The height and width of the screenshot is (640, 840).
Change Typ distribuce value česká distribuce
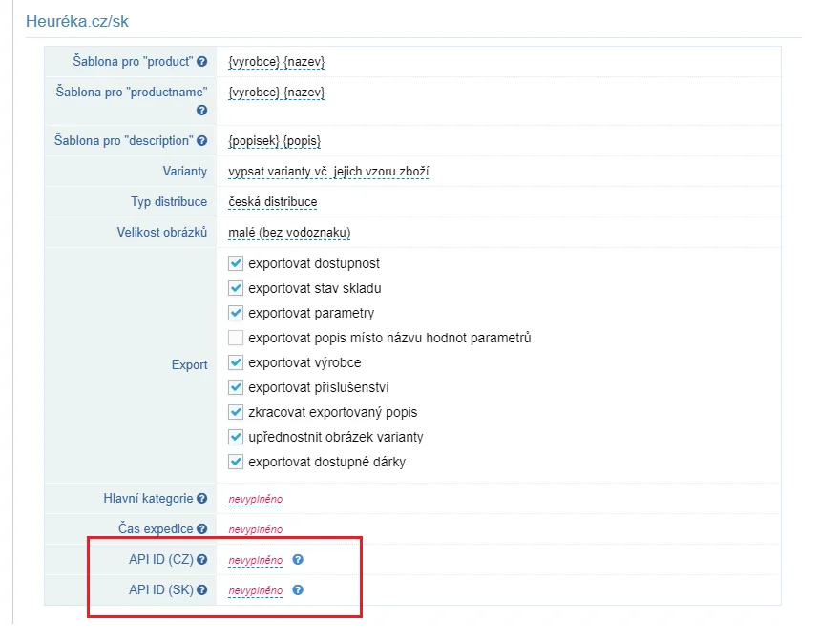tap(273, 202)
